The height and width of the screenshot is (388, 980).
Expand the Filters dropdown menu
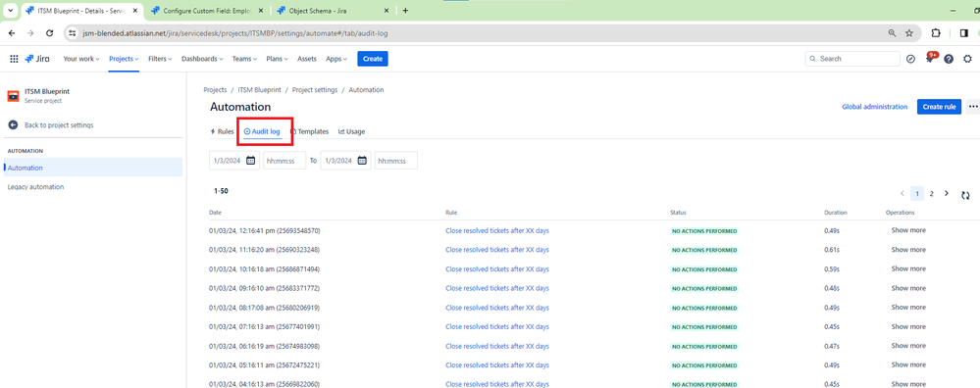pyautogui.click(x=160, y=59)
